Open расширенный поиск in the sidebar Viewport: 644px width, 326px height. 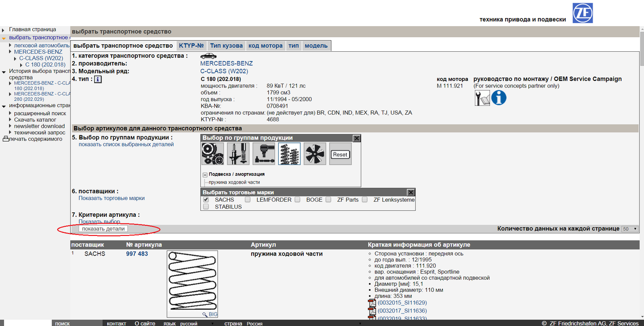point(40,114)
